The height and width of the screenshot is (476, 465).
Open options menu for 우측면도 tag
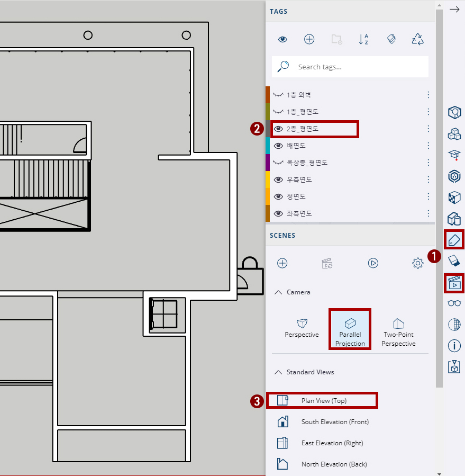[x=428, y=179]
